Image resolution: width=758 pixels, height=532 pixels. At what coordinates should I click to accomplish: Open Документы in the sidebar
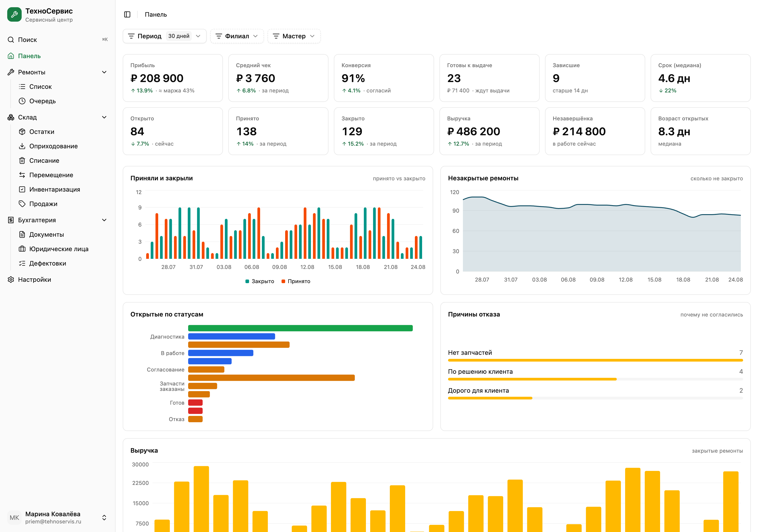tap(63, 234)
